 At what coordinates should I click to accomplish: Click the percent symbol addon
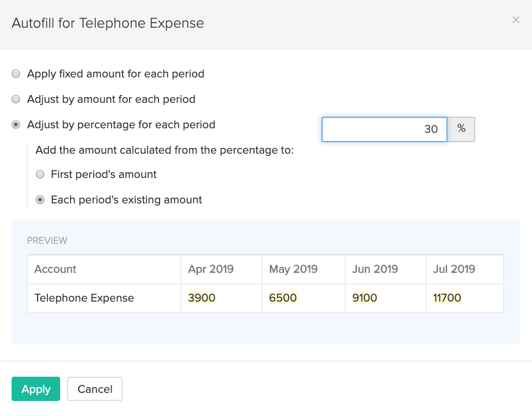tap(461, 129)
